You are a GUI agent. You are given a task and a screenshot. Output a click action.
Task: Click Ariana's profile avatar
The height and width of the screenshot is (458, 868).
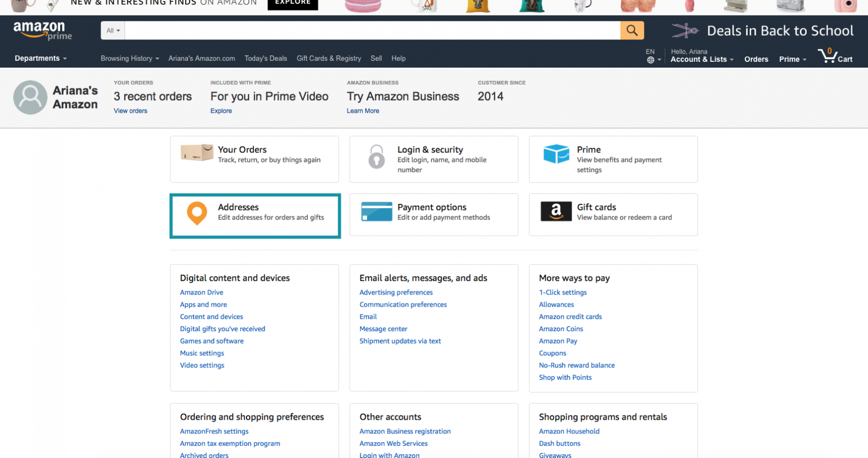(x=30, y=97)
